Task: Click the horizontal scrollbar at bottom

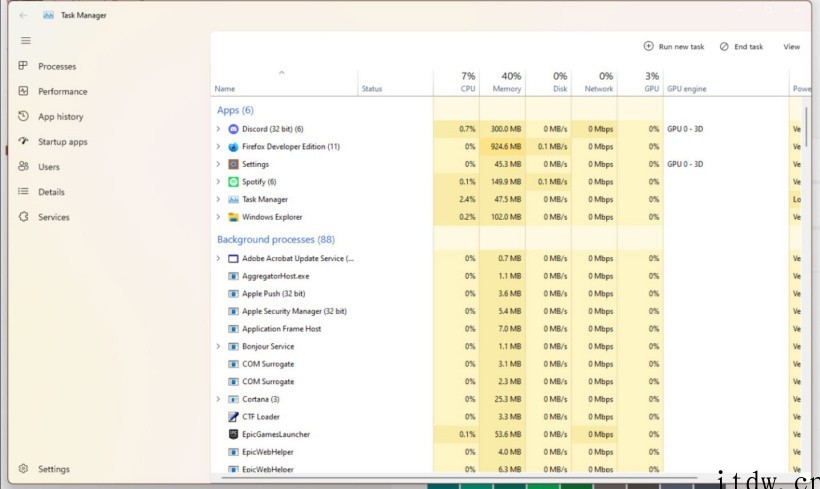Action: 459,477
